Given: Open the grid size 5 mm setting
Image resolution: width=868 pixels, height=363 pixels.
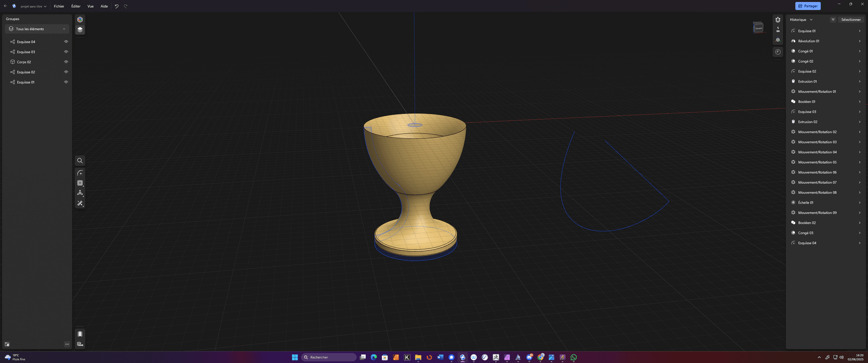Looking at the screenshot, I should tap(778, 29).
